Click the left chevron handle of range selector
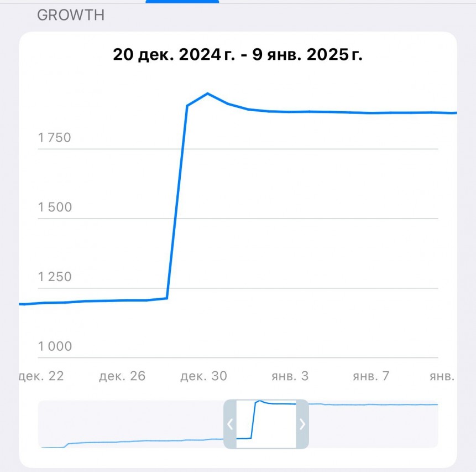 [x=230, y=424]
